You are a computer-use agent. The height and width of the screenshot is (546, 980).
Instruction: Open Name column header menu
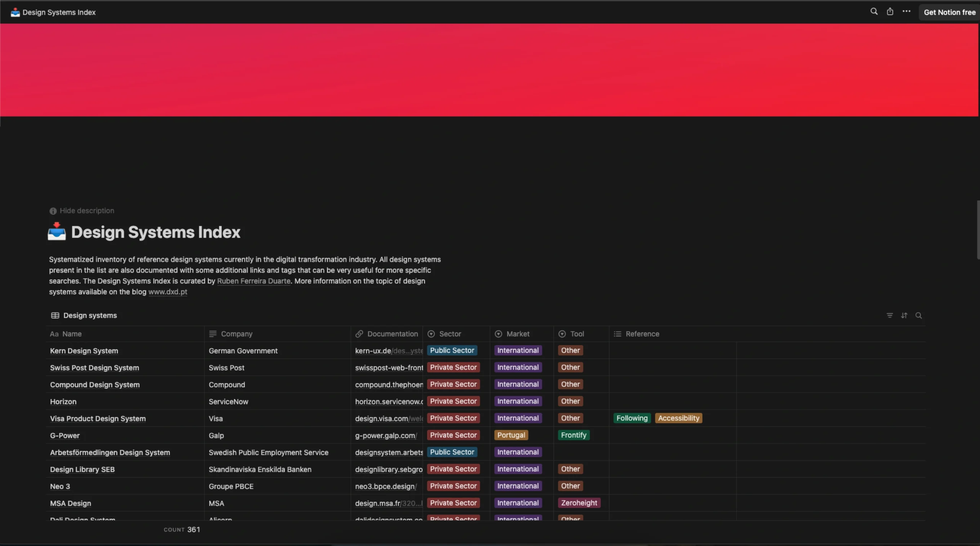click(125, 334)
